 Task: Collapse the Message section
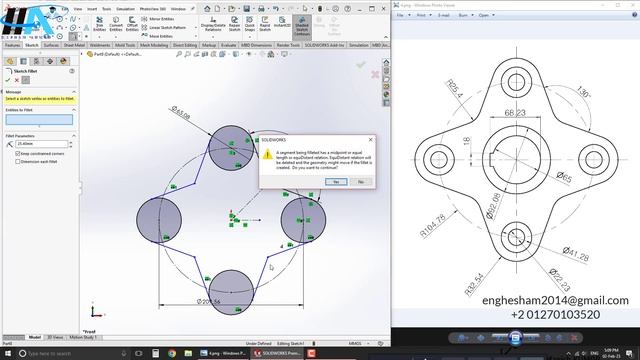coord(74,92)
